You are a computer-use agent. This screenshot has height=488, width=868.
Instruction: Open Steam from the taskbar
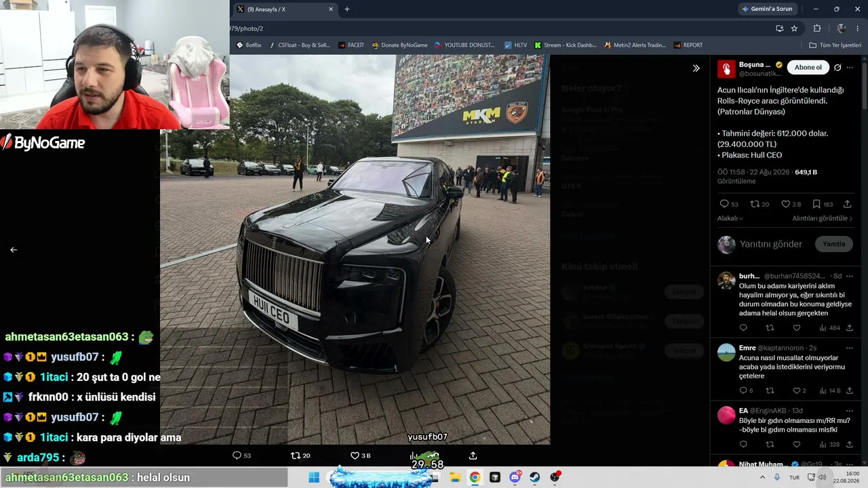coord(535,477)
